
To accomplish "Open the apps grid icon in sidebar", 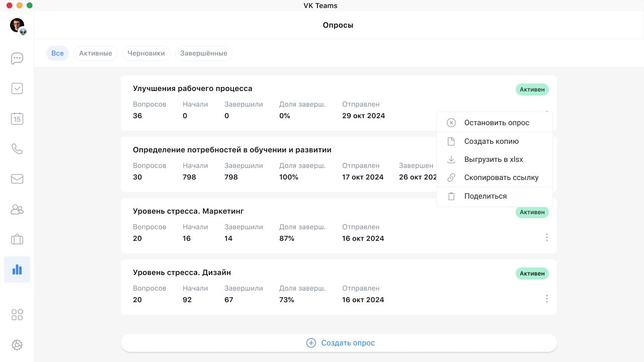I will 17,315.
